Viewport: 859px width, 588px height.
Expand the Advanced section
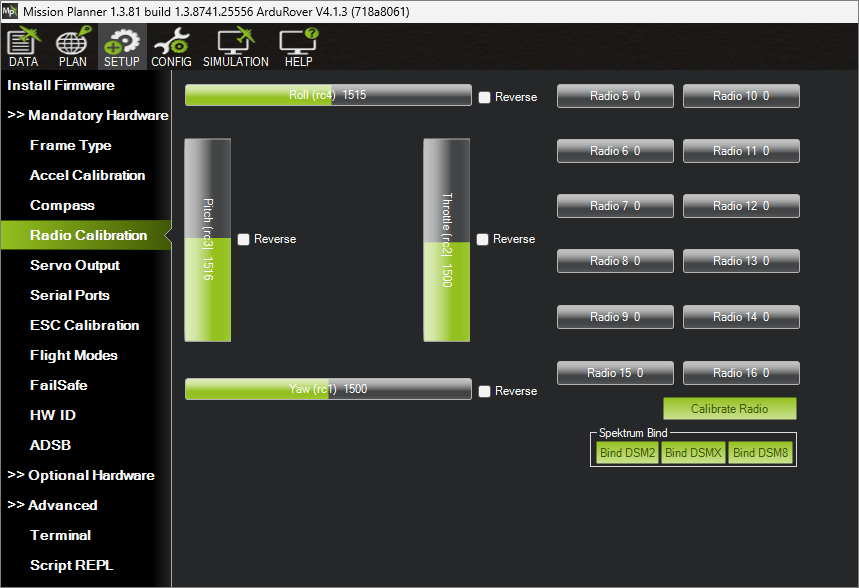tap(53, 505)
